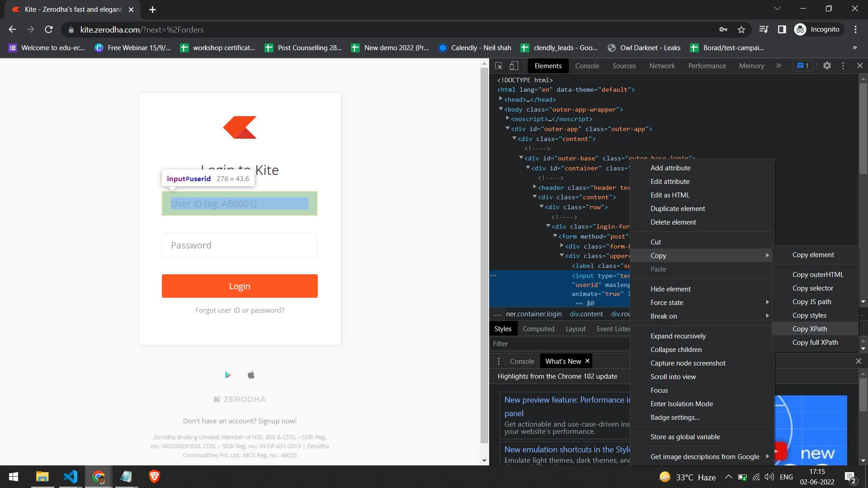Screen dimensions: 868x488
Task: Click the Apple App Store icon
Action: (251, 375)
